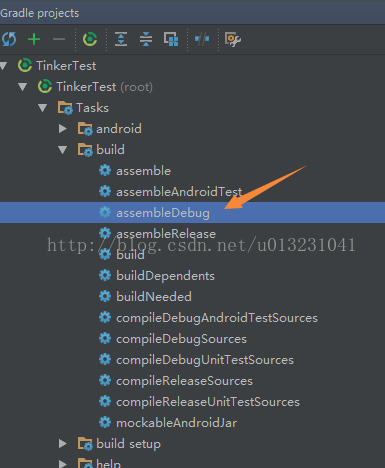
Task: Collapse the Tasks folder arrow
Action: tap(43, 108)
